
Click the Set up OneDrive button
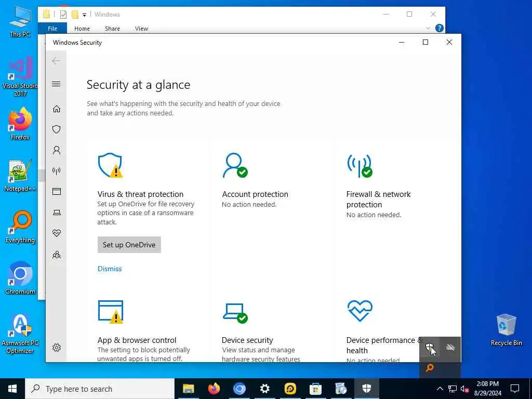pyautogui.click(x=129, y=245)
